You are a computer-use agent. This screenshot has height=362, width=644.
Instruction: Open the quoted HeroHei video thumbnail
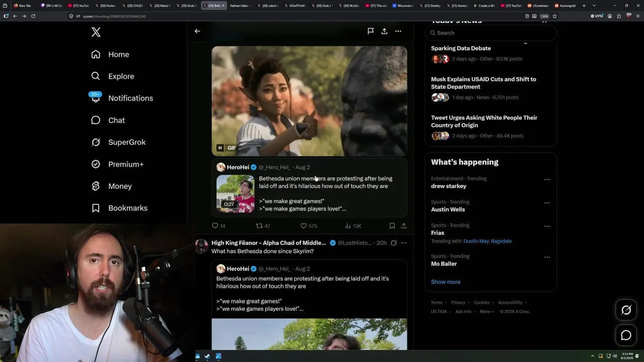coord(235,193)
